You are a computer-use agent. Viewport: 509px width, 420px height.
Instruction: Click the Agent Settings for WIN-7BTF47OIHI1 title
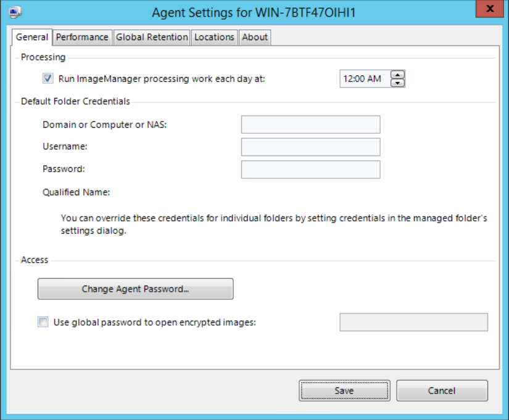(254, 13)
